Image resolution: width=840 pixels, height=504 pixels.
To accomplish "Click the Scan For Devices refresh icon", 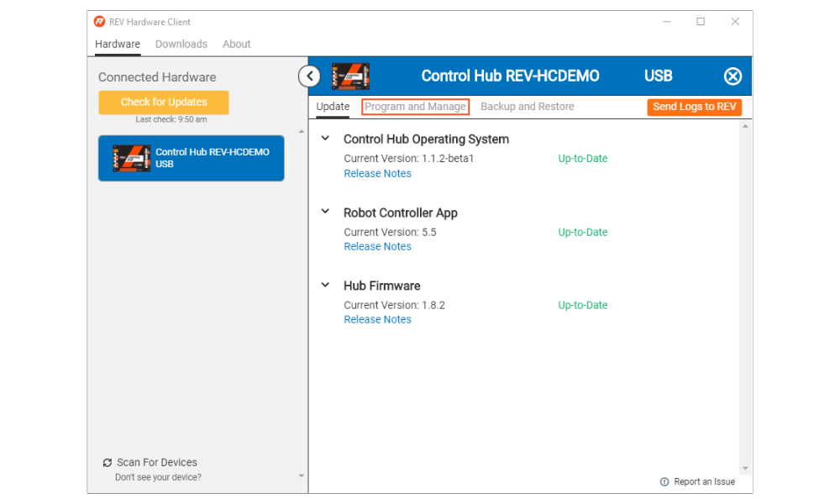I will pyautogui.click(x=108, y=463).
